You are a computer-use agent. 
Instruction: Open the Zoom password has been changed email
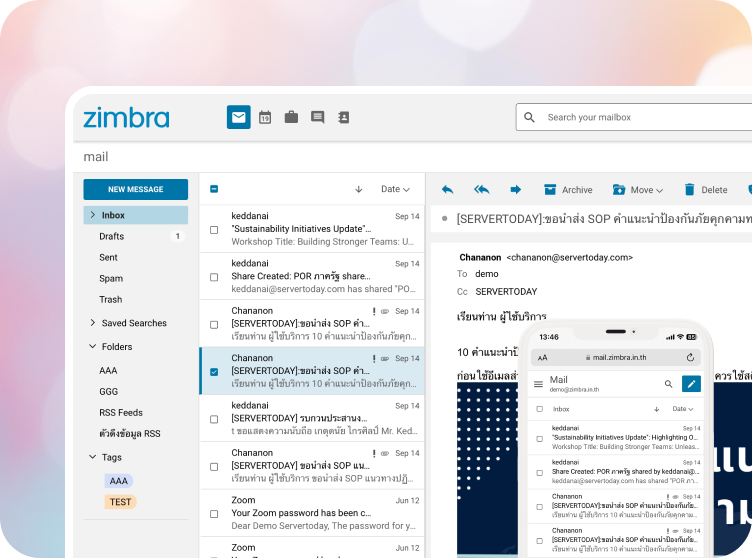point(312,513)
